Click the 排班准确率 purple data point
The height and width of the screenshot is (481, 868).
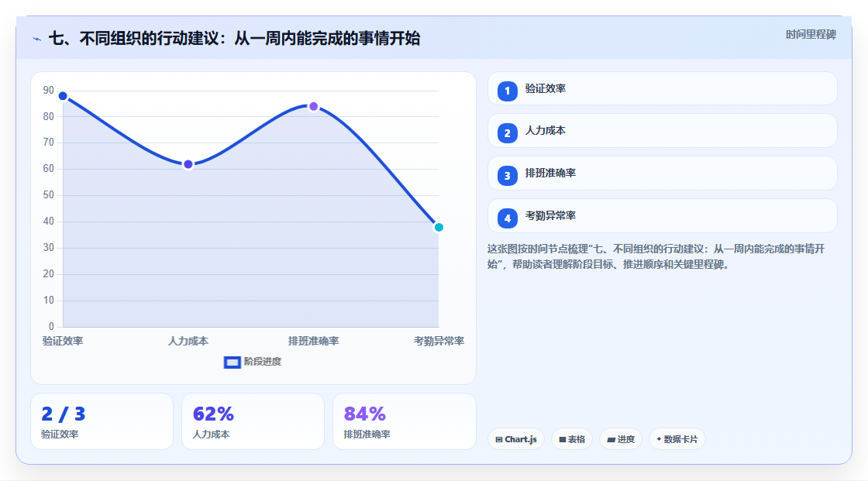coord(313,106)
